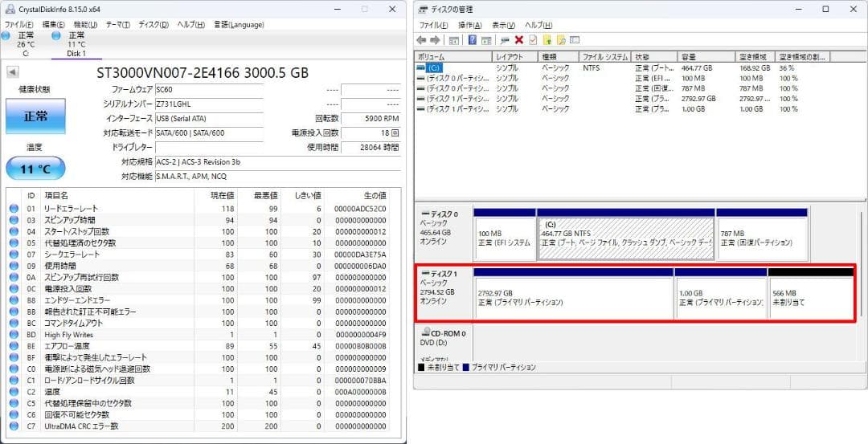Click Back arrow in Disk Management toolbar
The height and width of the screenshot is (444, 868).
pos(421,40)
